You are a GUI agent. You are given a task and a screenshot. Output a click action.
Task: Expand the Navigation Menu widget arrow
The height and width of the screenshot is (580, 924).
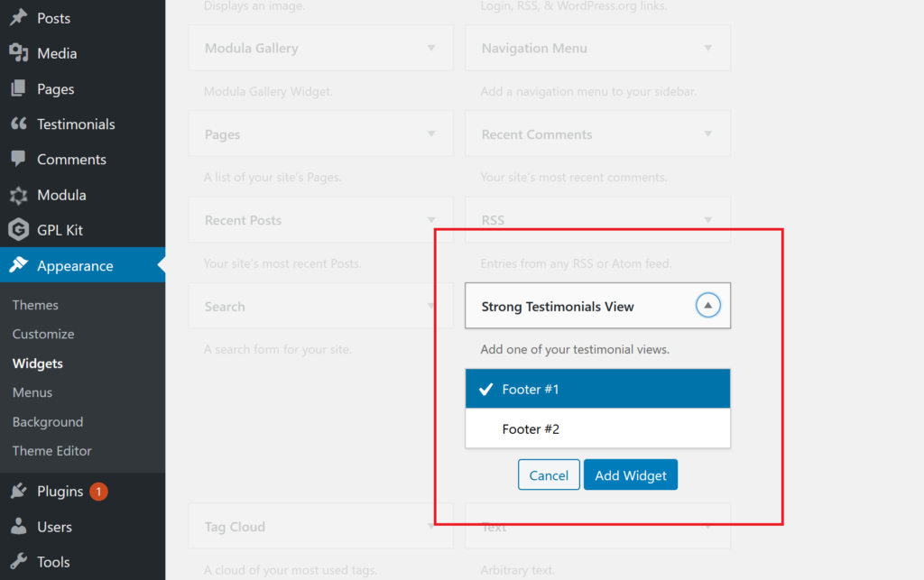(707, 49)
